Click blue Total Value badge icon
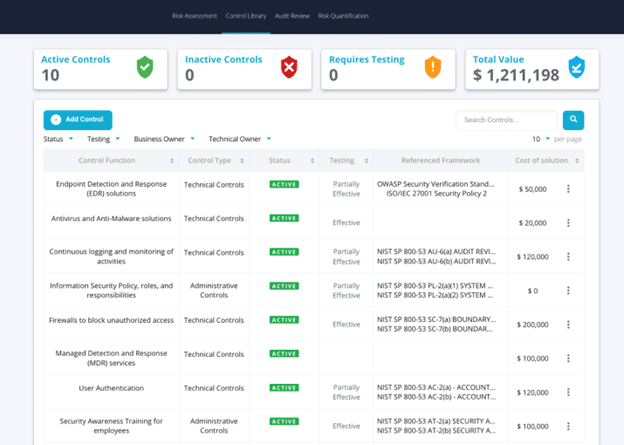This screenshot has width=624, height=445. [x=576, y=67]
